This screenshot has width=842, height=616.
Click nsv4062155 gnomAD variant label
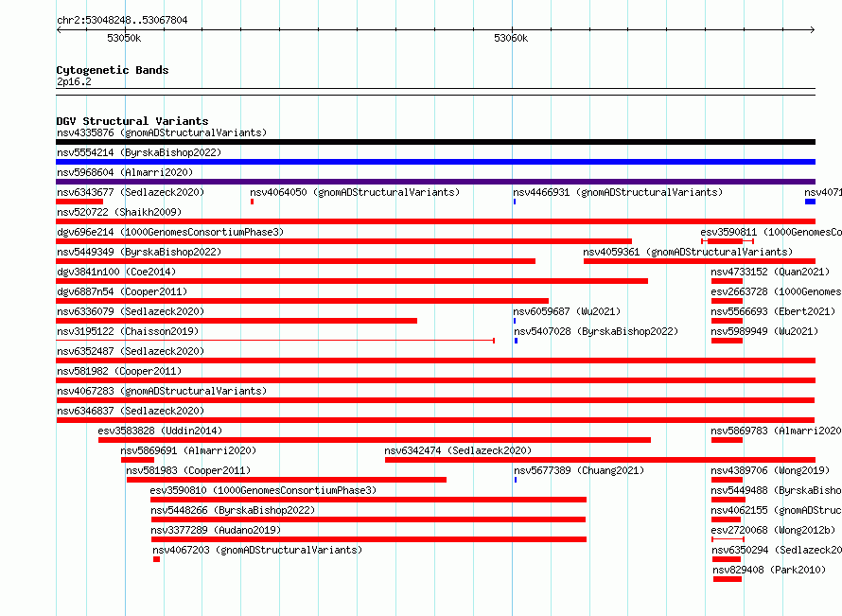pyautogui.click(x=777, y=510)
